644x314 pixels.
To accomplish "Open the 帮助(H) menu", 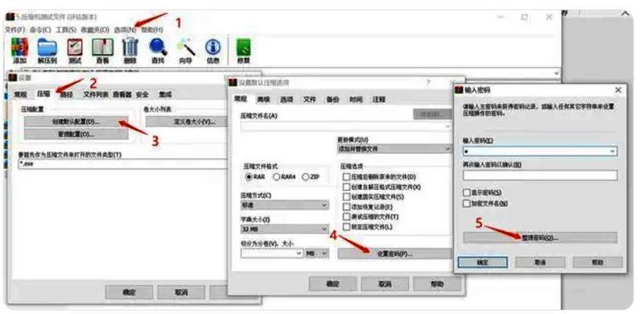I will tap(152, 30).
